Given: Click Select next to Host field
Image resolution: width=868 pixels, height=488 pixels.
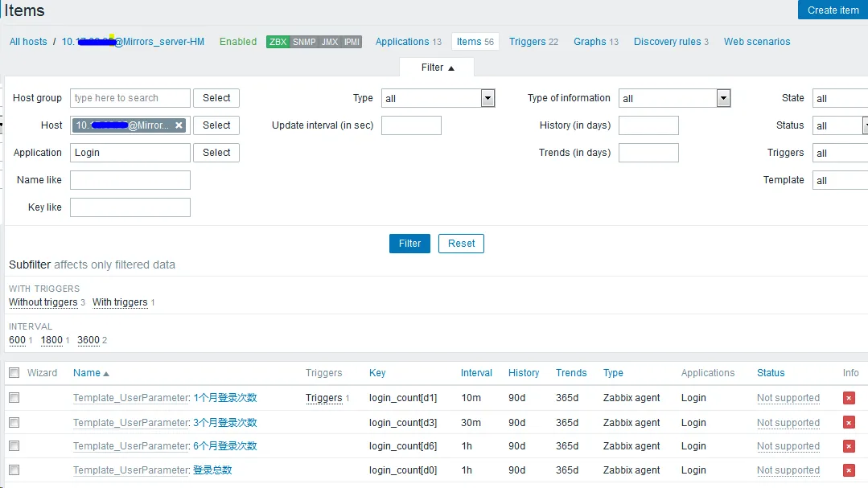Looking at the screenshot, I should pyautogui.click(x=216, y=125).
